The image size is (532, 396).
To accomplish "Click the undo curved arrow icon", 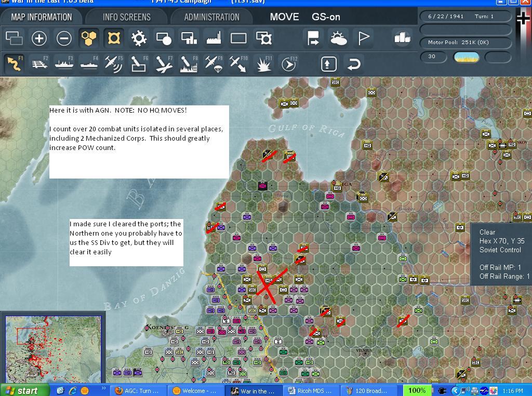I will [x=353, y=64].
